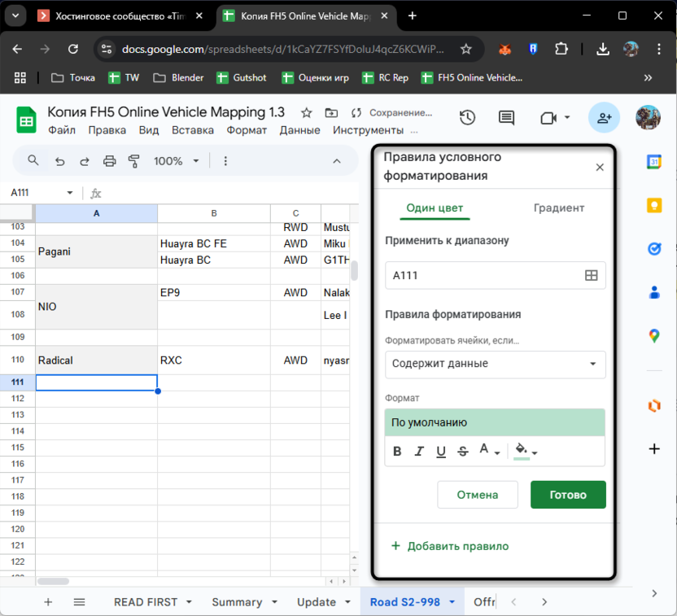Toggle italic formatting in the rule panel
The image size is (677, 616).
(419, 452)
